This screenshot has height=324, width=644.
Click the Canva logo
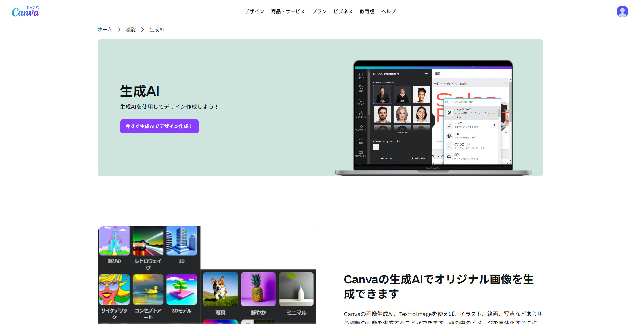click(x=25, y=12)
